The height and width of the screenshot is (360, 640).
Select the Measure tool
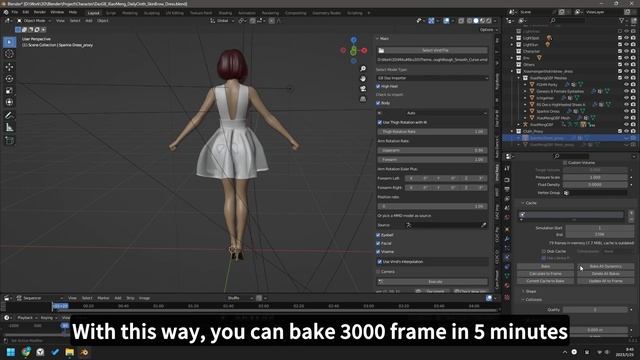tap(9, 128)
